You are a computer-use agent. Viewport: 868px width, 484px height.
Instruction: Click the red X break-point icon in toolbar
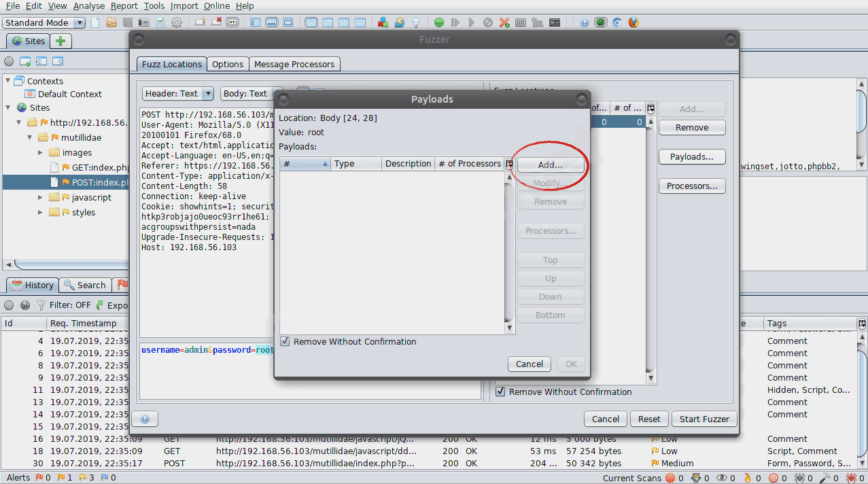504,22
